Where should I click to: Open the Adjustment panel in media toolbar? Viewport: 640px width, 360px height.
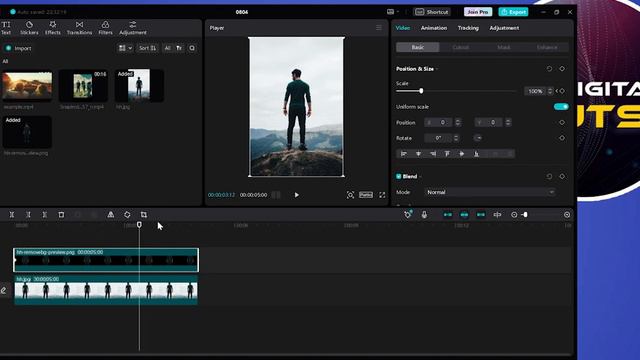point(133,28)
